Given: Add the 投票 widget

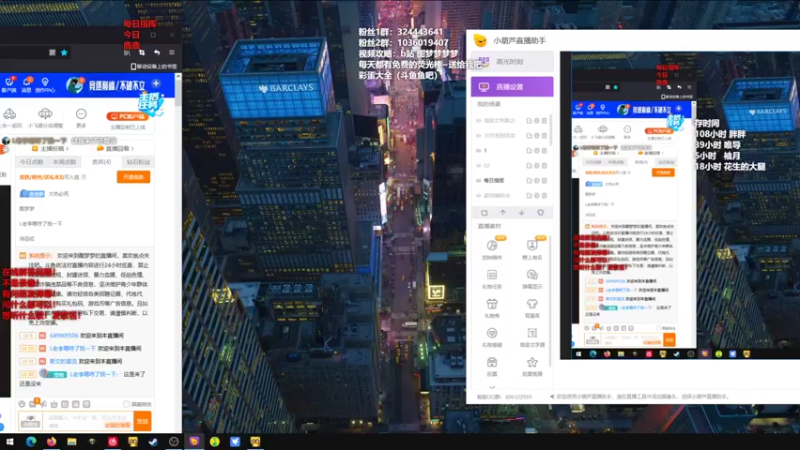Looking at the screenshot, I should [x=492, y=366].
